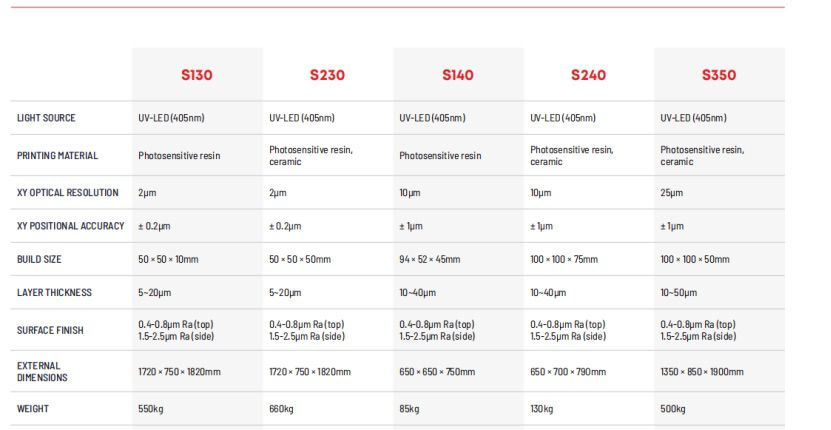Select the S140 model heading
The height and width of the screenshot is (430, 831).
458,75
